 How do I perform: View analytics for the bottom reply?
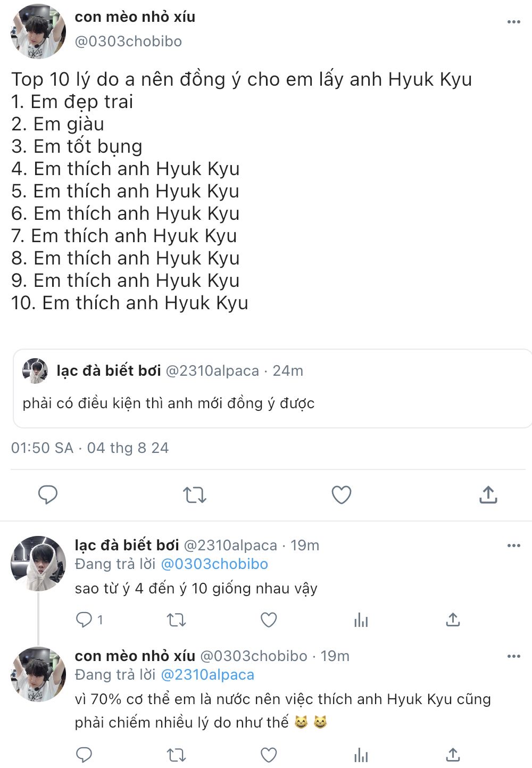point(361,755)
